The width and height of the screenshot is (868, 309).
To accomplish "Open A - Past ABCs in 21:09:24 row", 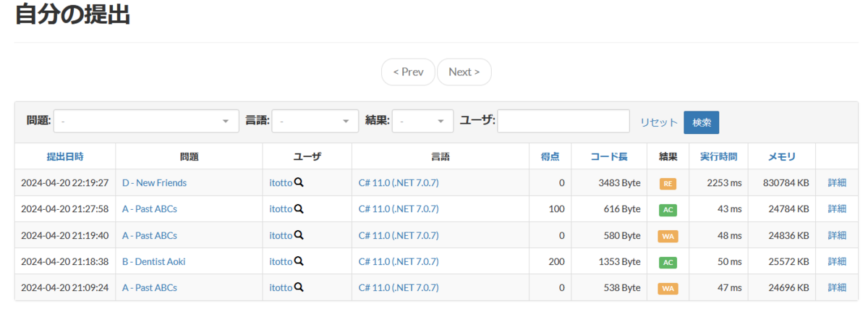I will (150, 287).
